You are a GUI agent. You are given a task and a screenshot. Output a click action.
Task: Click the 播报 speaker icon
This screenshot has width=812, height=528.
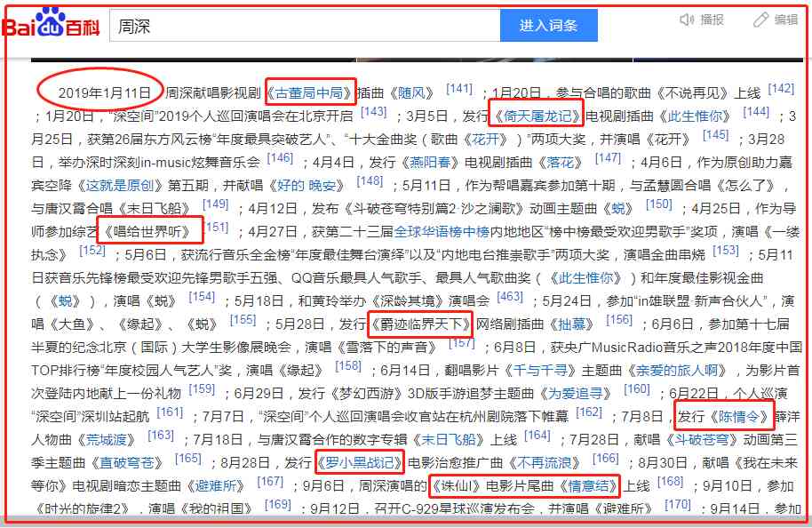pos(687,20)
